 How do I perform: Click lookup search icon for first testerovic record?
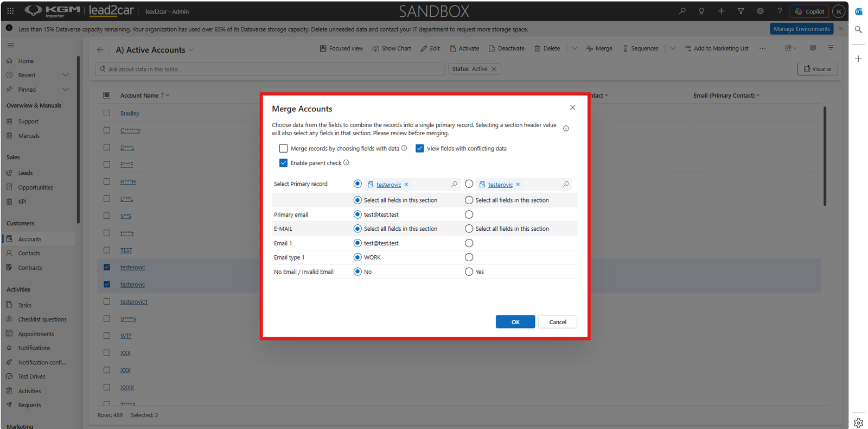[x=454, y=184]
